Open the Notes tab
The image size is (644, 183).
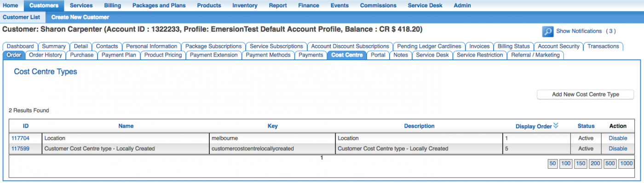click(x=401, y=55)
